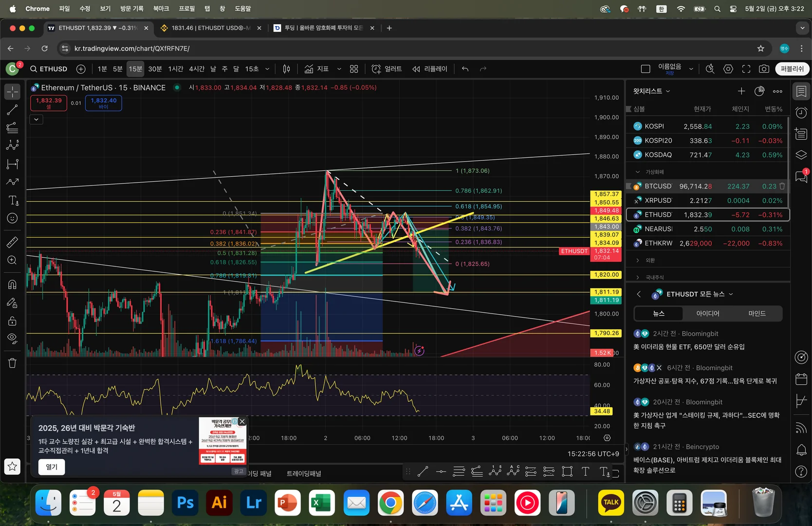
Task: Toggle hide all drawings eye icon
Action: coord(12,338)
